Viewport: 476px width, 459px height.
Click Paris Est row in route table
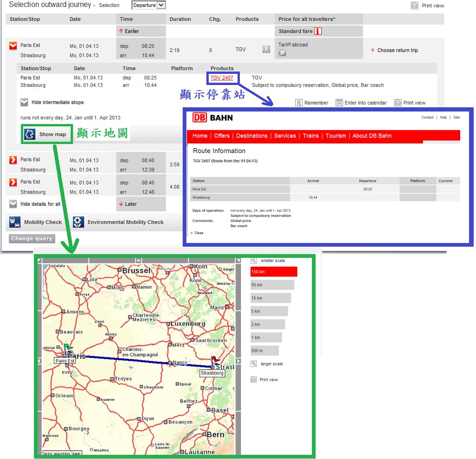pos(325,189)
